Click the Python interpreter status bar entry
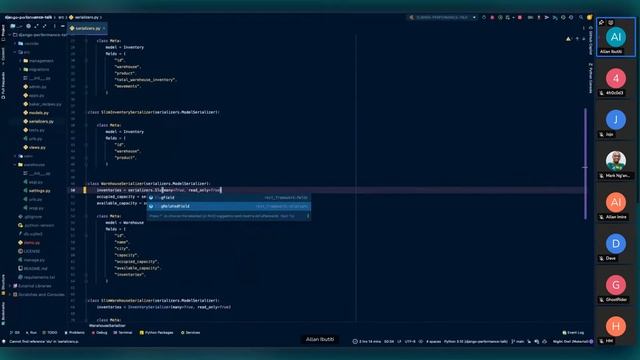 coord(476,342)
